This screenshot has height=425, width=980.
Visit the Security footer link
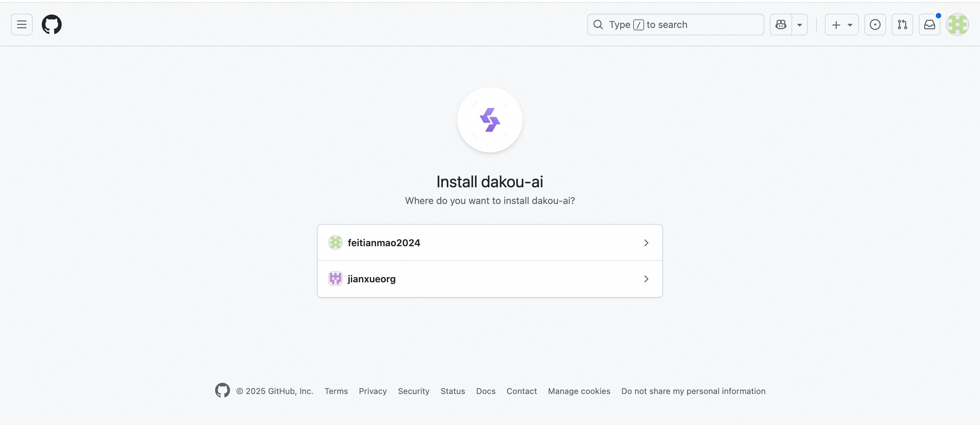pyautogui.click(x=413, y=391)
